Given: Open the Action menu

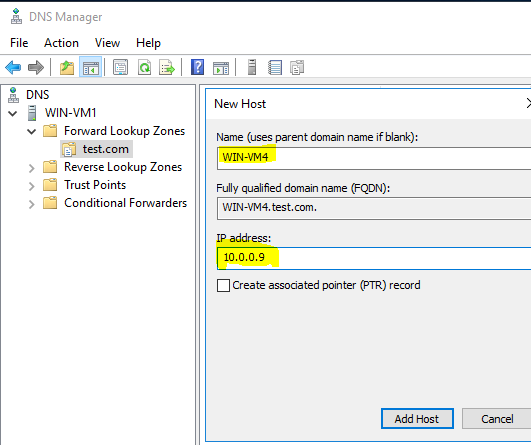Looking at the screenshot, I should 61,43.
